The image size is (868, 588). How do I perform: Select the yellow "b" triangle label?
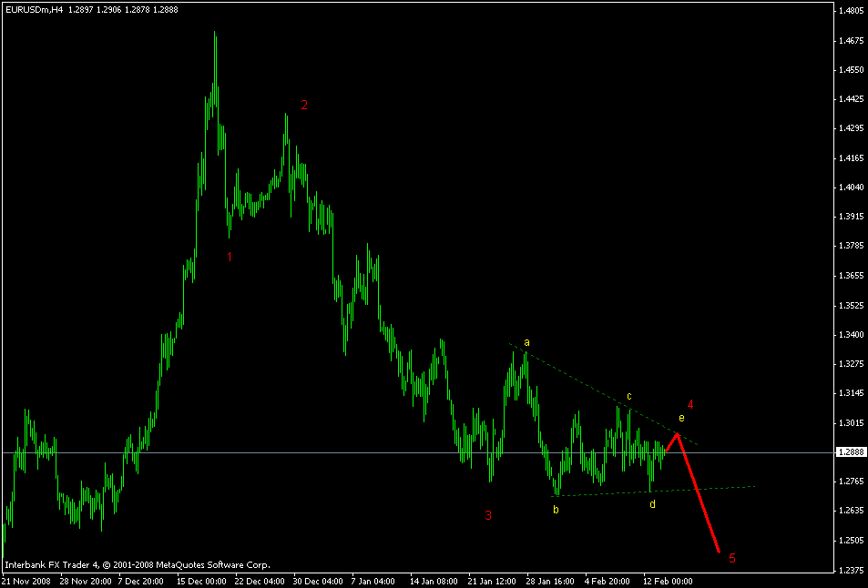[555, 510]
